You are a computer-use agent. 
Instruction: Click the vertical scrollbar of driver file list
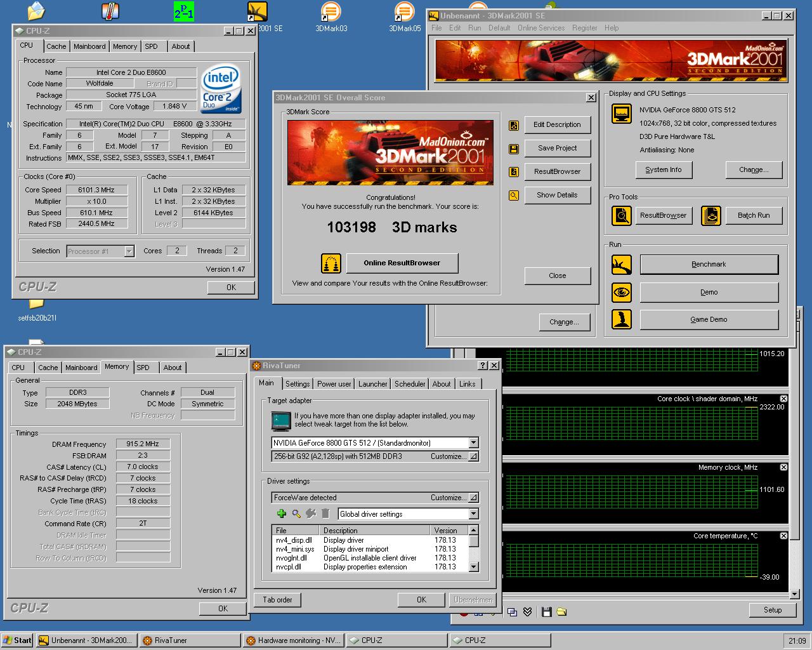[473, 548]
